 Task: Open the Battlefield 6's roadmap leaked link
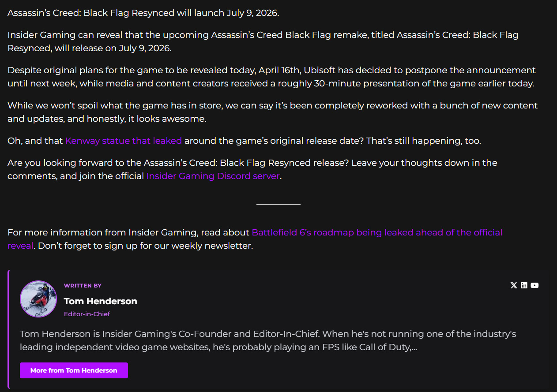376,232
